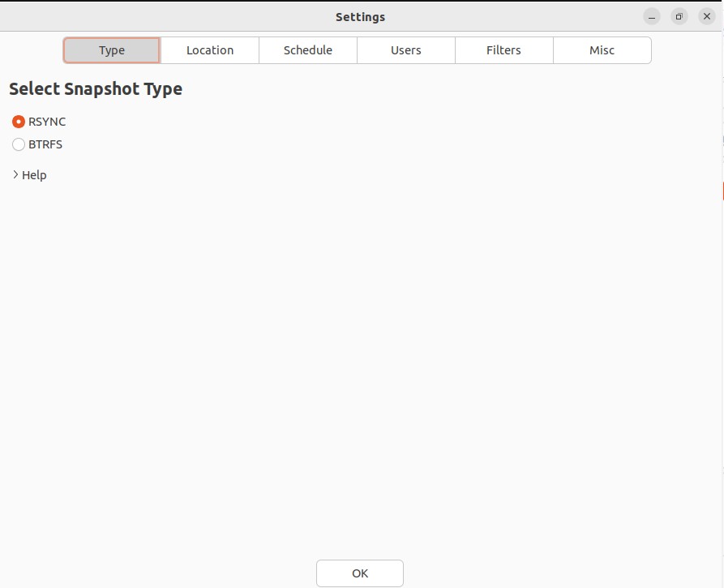Go to the Users tab
724x588 pixels.
(x=406, y=50)
